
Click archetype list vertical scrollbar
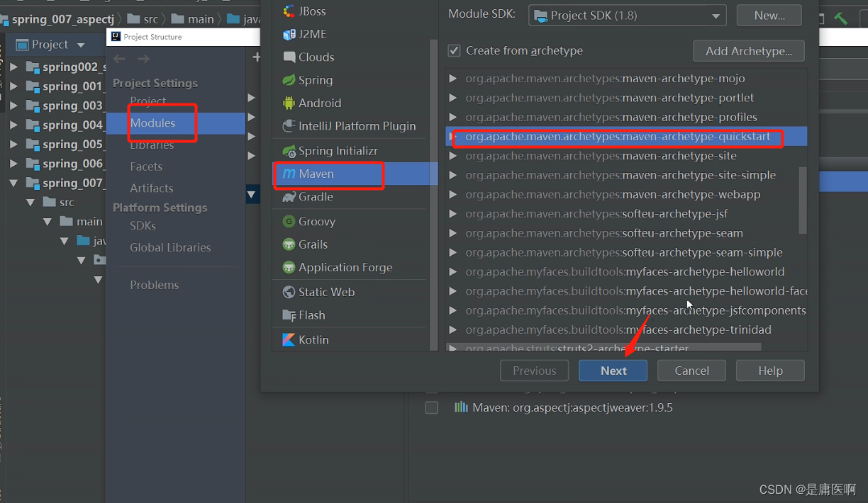coord(803,200)
